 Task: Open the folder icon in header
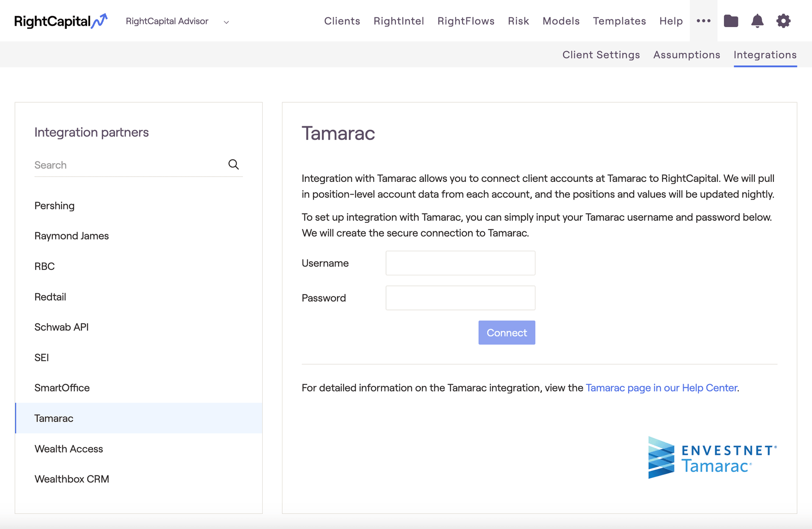click(x=731, y=21)
